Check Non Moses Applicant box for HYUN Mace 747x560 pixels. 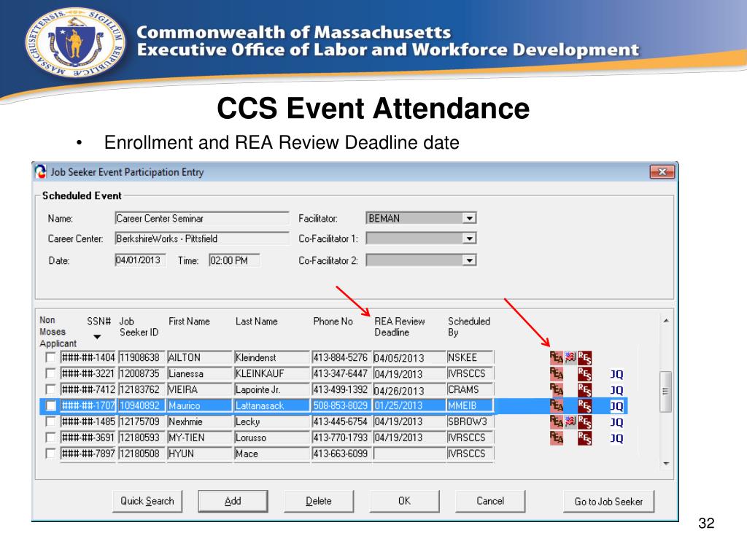point(50,454)
